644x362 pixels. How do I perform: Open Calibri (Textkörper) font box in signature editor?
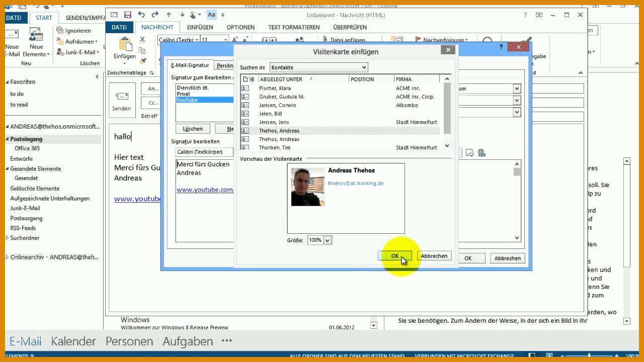204,152
